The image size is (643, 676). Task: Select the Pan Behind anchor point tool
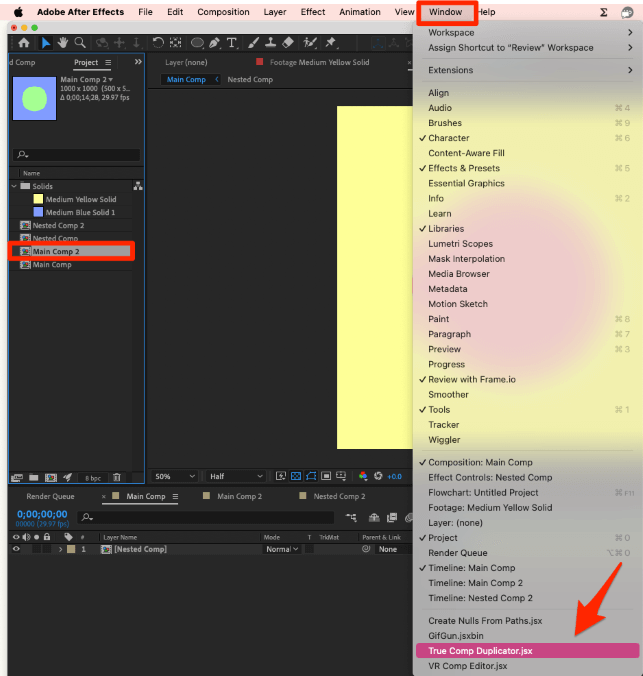point(175,43)
